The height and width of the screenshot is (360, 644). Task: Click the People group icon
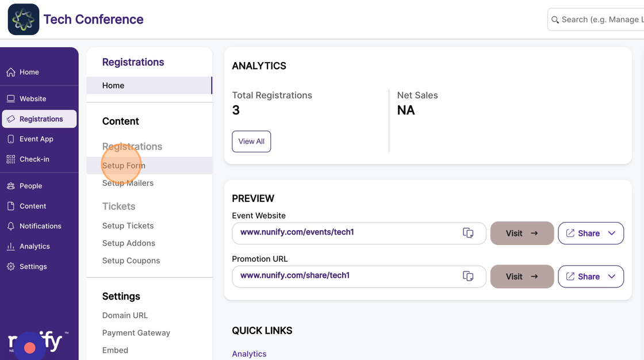[11, 186]
